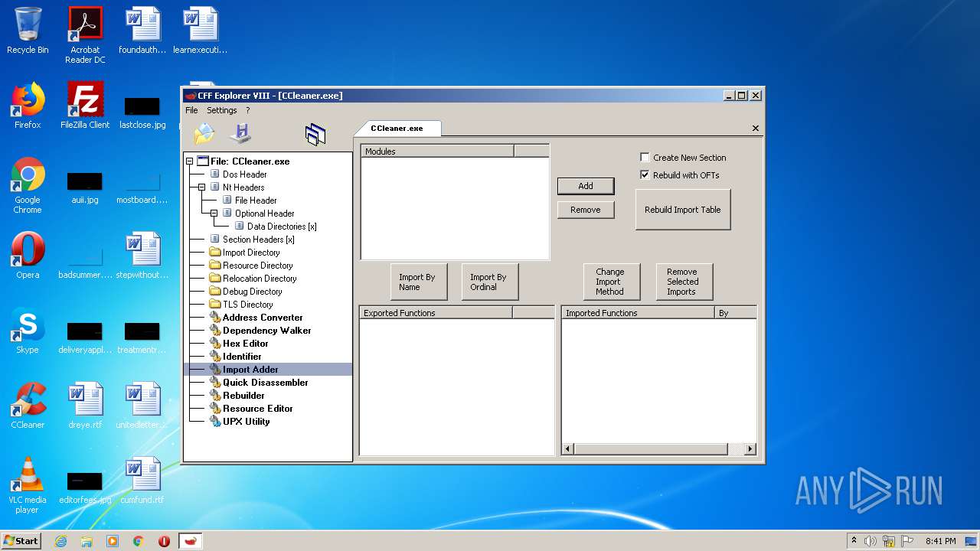Click the By column header
Viewport: 980px width, 551px height.
tap(736, 313)
